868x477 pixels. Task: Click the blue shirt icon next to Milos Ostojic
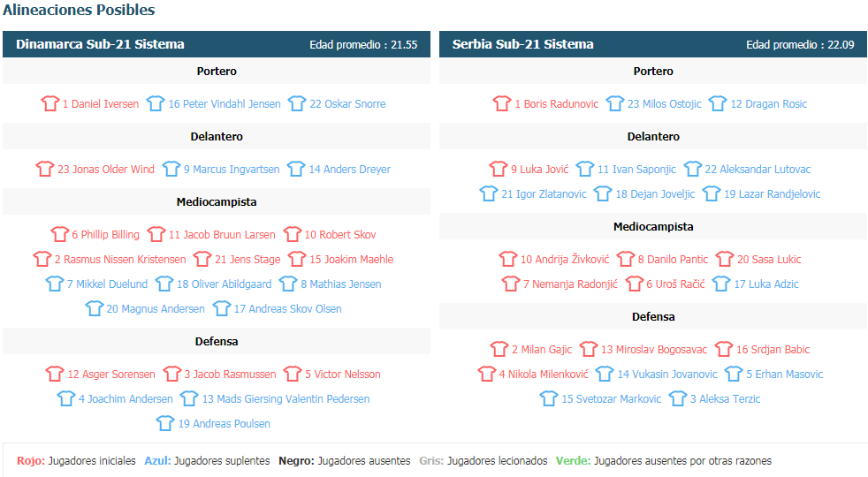pyautogui.click(x=615, y=103)
